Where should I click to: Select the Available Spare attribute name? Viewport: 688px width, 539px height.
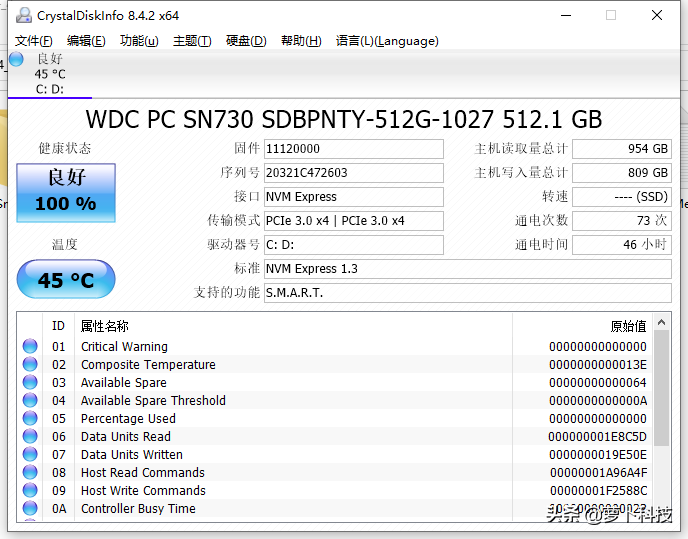124,383
